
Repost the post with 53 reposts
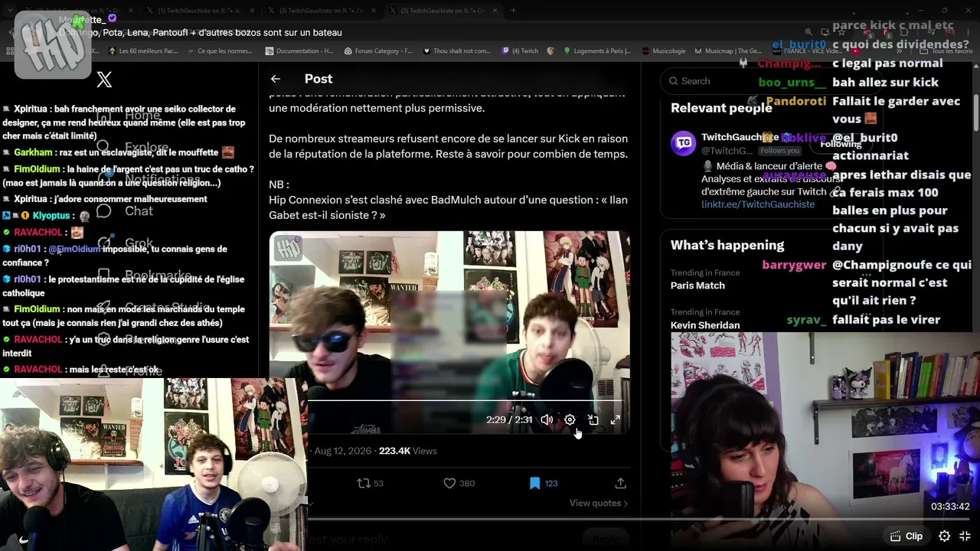click(x=370, y=483)
